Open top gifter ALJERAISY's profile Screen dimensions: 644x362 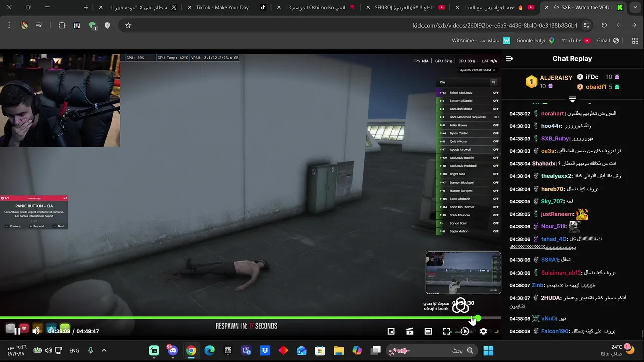click(556, 78)
